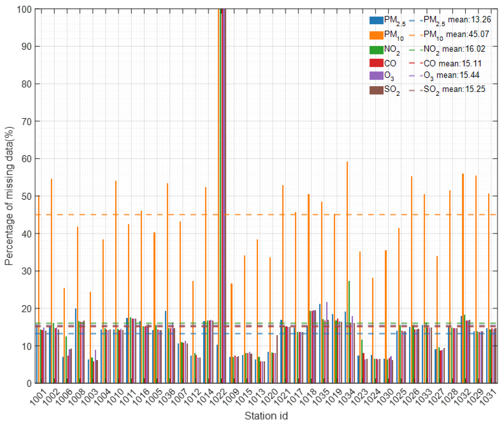The width and height of the screenshot is (504, 425).
Task: Click the Station id axis title
Action: [266, 416]
